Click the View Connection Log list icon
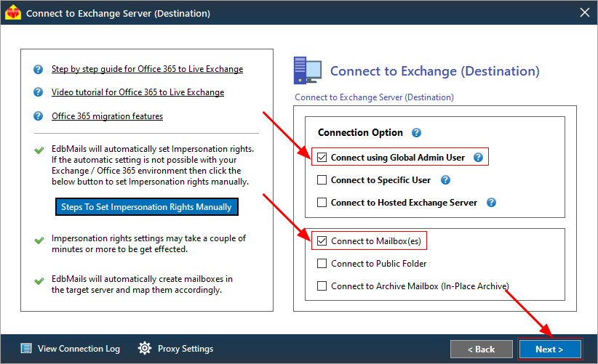The width and height of the screenshot is (598, 364). point(26,349)
